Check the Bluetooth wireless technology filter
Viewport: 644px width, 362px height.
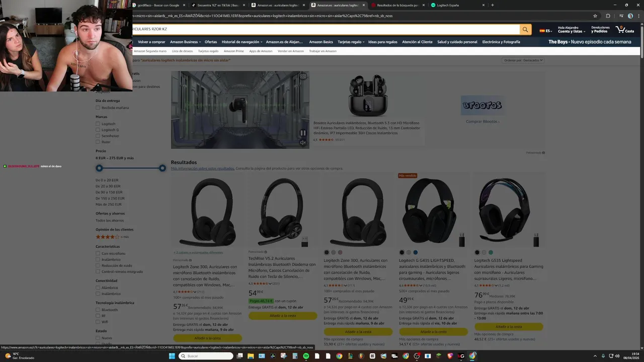click(98, 310)
